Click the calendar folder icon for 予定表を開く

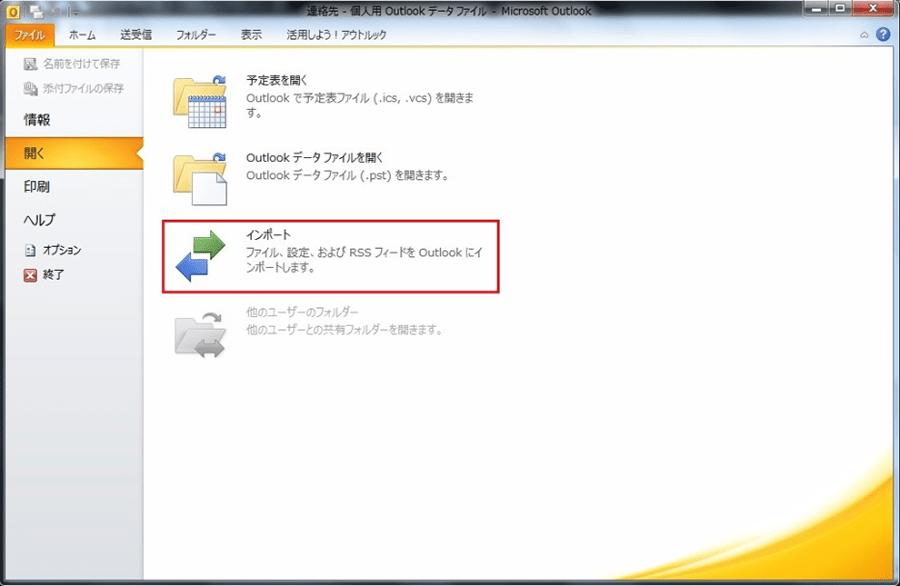[x=200, y=102]
